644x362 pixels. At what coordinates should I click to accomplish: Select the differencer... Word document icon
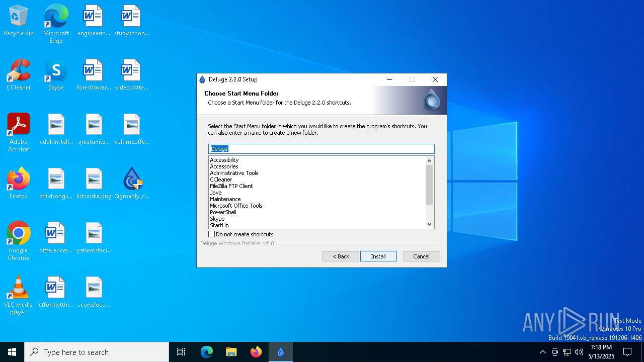pyautogui.click(x=56, y=238)
